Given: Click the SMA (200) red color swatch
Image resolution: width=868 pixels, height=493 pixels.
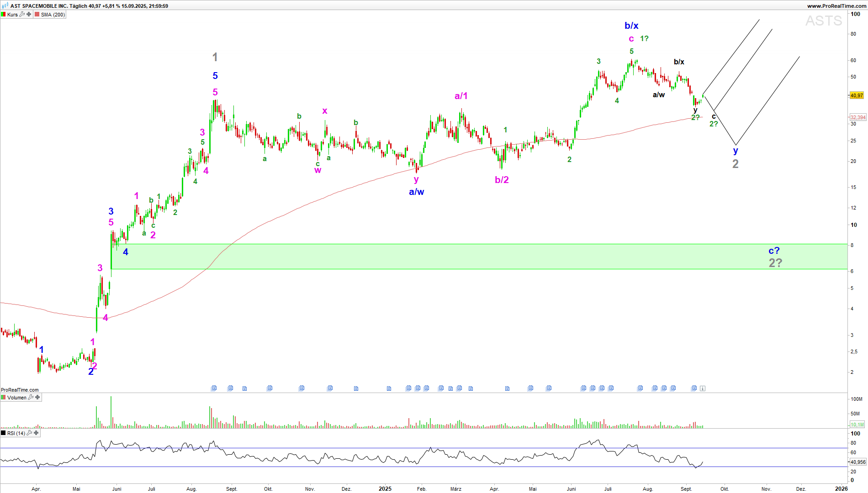Looking at the screenshot, I should (37, 15).
